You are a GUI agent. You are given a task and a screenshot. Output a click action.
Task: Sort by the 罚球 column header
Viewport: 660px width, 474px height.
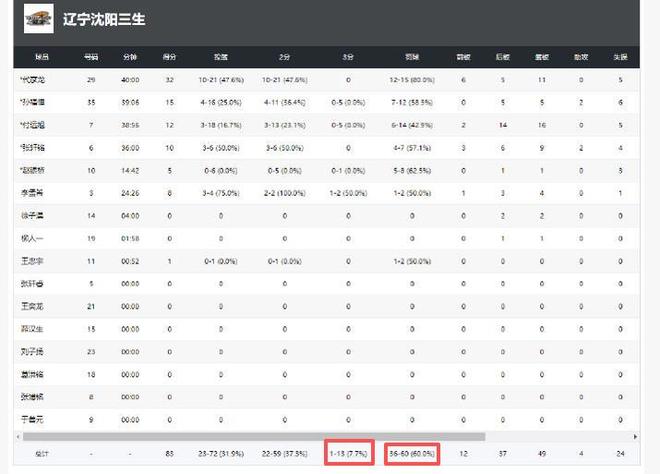tap(412, 58)
